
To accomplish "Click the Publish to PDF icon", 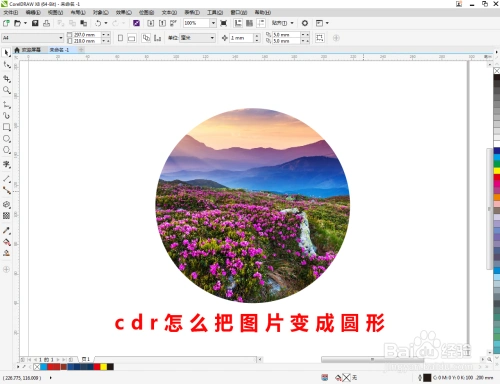I will [x=173, y=23].
